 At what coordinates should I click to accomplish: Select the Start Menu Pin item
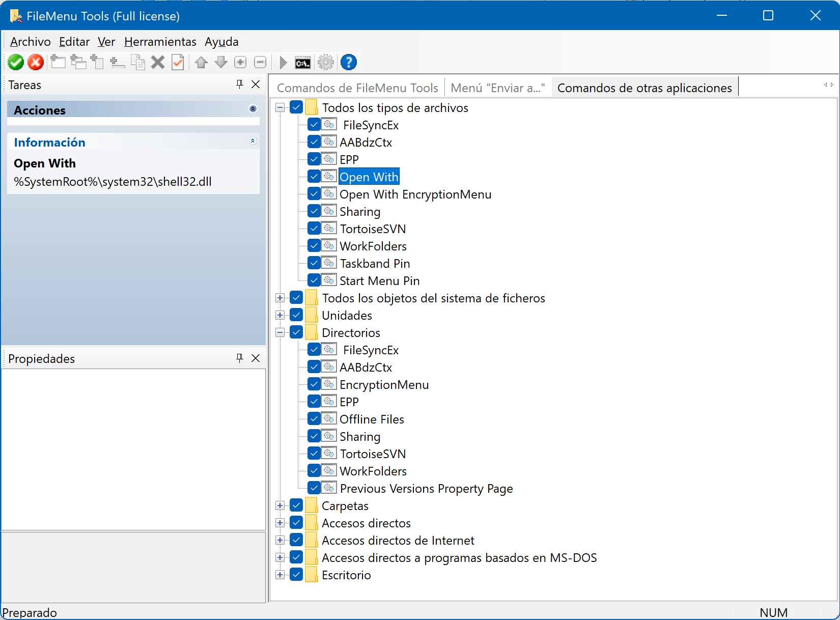point(380,280)
